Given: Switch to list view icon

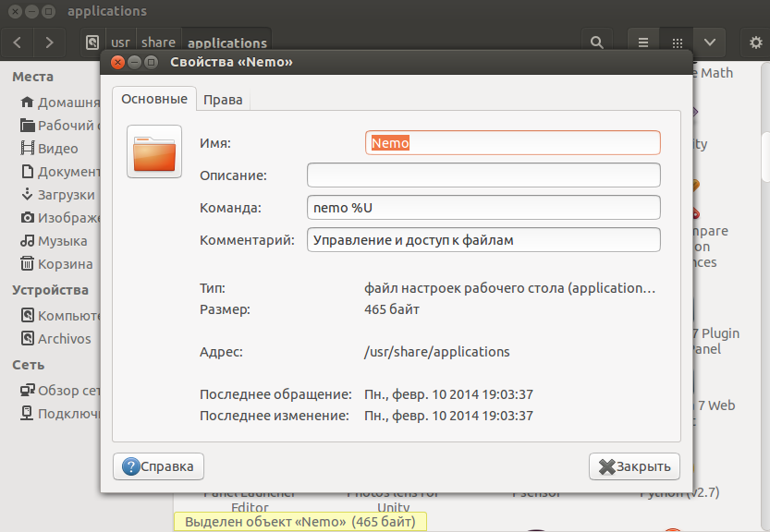Looking at the screenshot, I should [643, 42].
